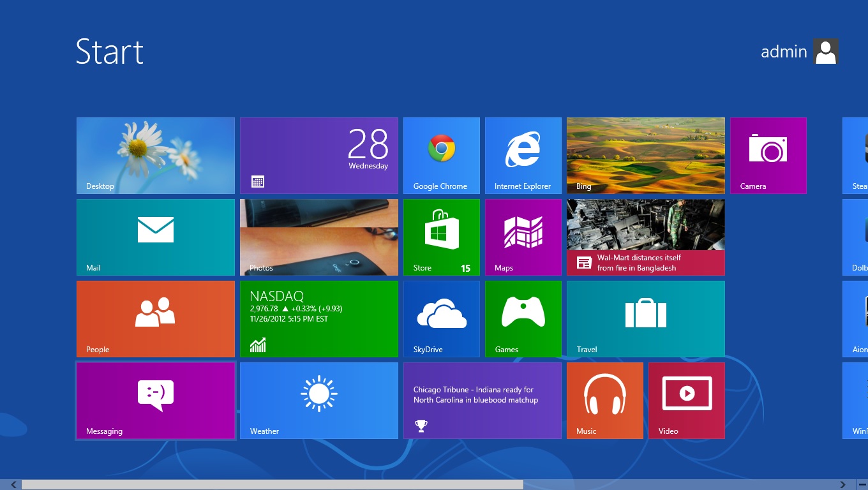Launch the Games app
This screenshot has width=868, height=490.
523,318
